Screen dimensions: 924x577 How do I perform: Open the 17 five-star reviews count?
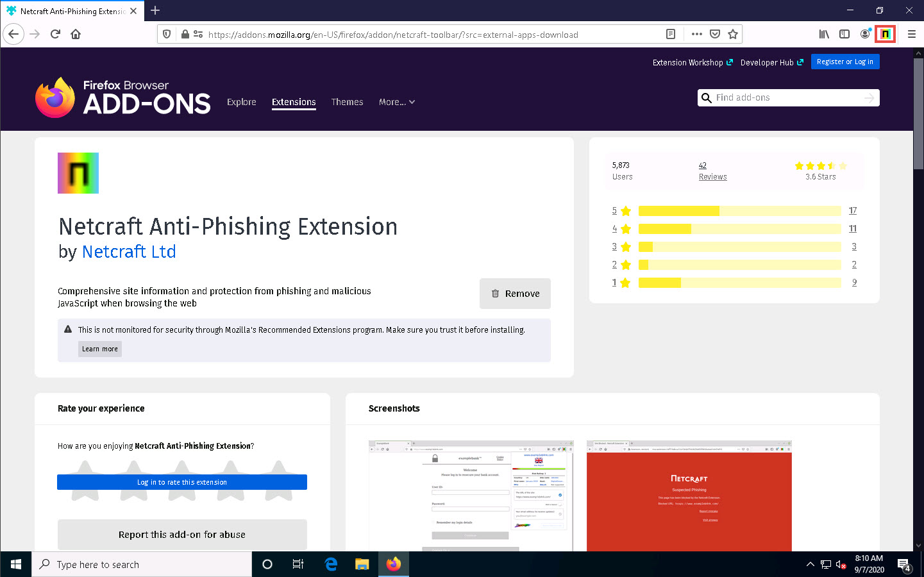coord(853,211)
